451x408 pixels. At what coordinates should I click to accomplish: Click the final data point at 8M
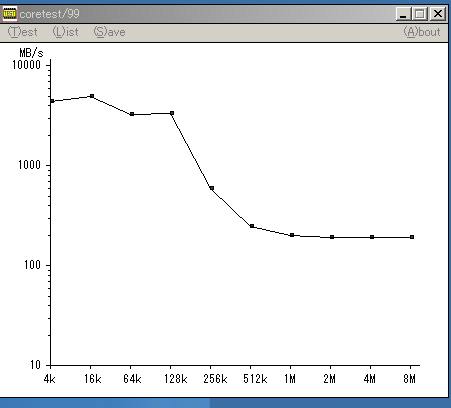(x=412, y=237)
